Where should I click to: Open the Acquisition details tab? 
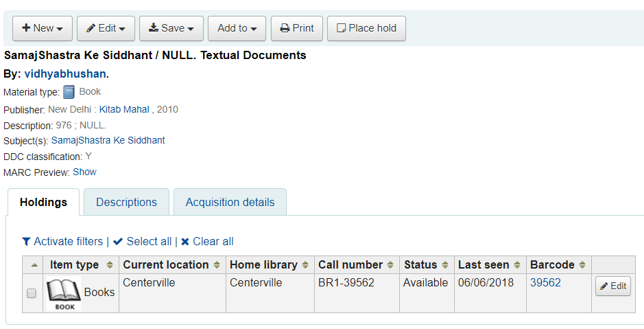pos(230,202)
